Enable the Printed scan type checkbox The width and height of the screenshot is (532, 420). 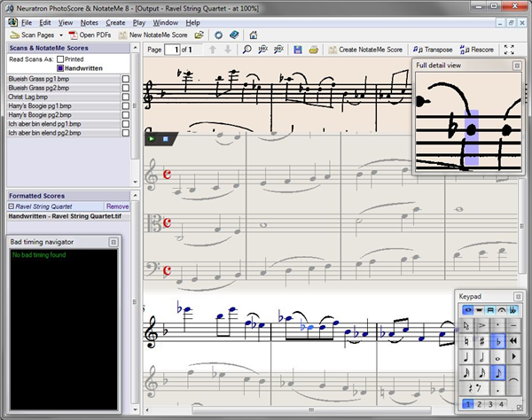coord(60,59)
